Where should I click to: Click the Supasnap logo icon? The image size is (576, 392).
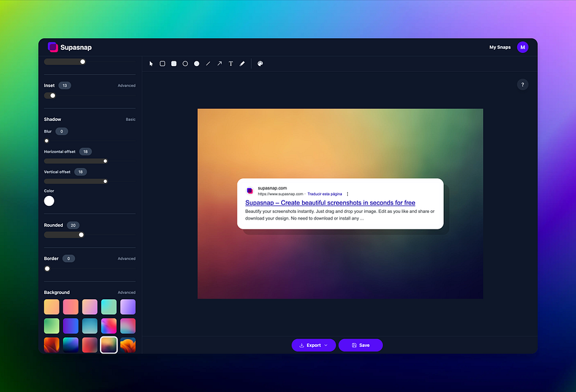click(x=53, y=47)
